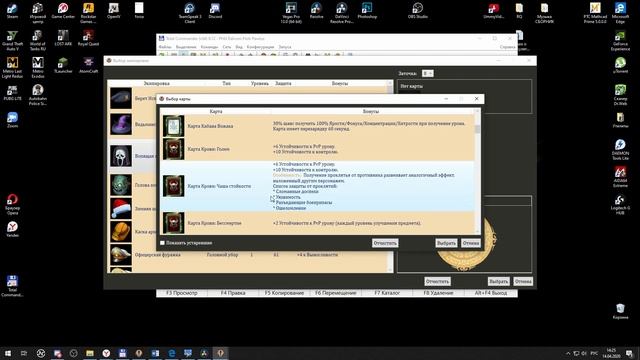Launch GeForce Experience shortcut

click(x=620, y=40)
